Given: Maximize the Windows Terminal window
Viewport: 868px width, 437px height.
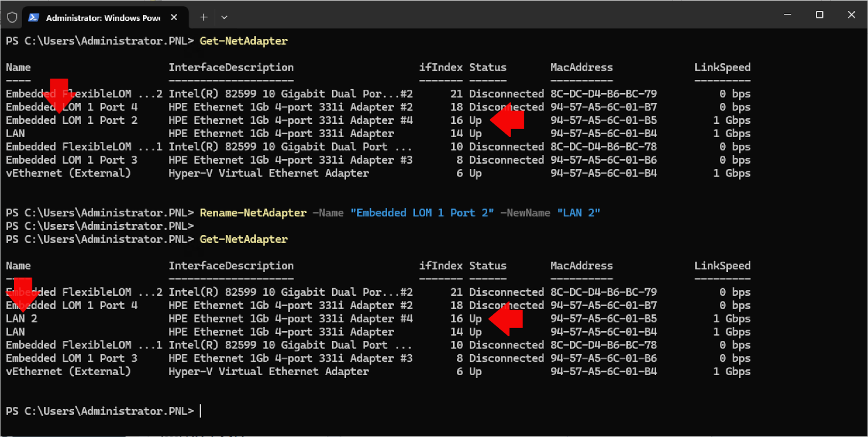Looking at the screenshot, I should tap(819, 15).
